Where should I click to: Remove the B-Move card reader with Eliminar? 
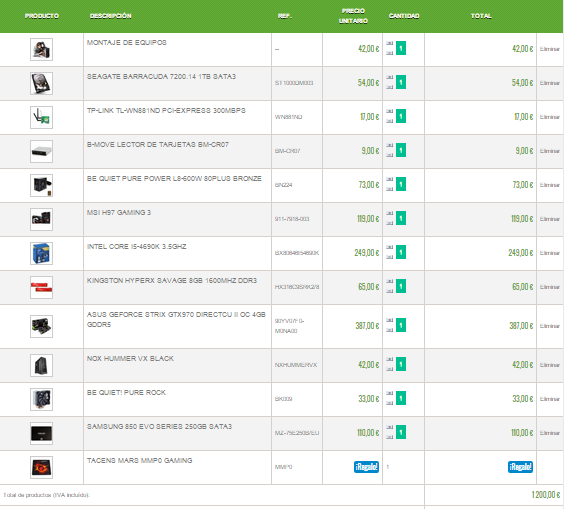[550, 151]
